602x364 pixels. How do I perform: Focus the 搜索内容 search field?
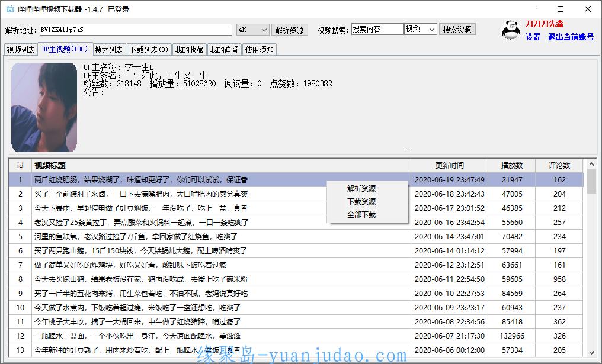tap(377, 29)
